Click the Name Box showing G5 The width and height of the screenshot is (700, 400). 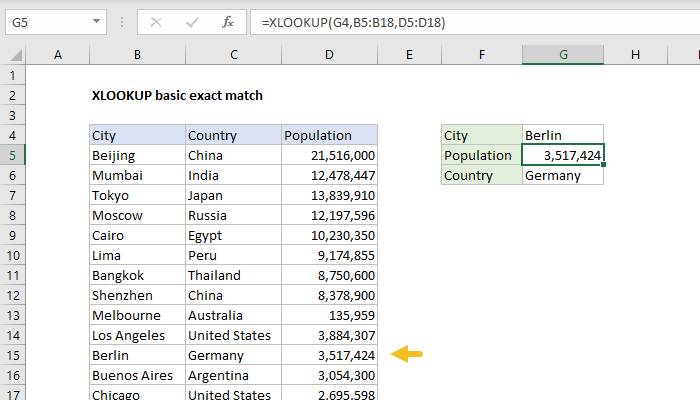pyautogui.click(x=52, y=21)
